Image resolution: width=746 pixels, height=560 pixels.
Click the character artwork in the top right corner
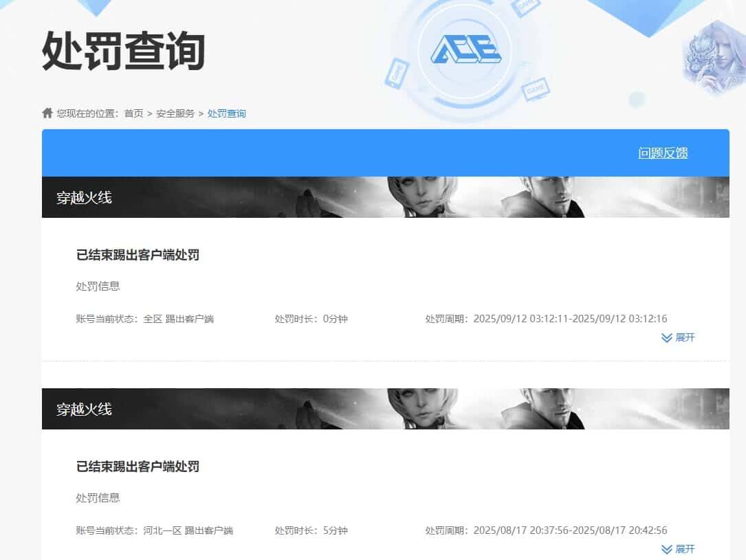pos(715,55)
